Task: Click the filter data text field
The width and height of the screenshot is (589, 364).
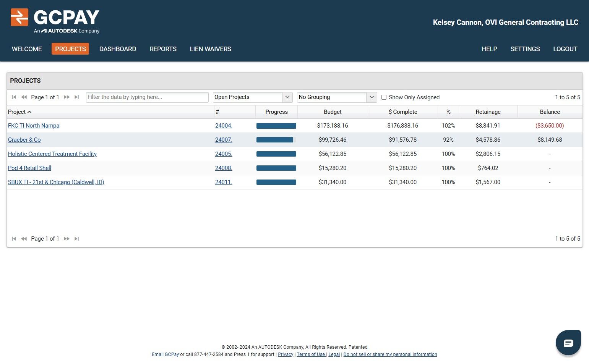Action: 147,97
